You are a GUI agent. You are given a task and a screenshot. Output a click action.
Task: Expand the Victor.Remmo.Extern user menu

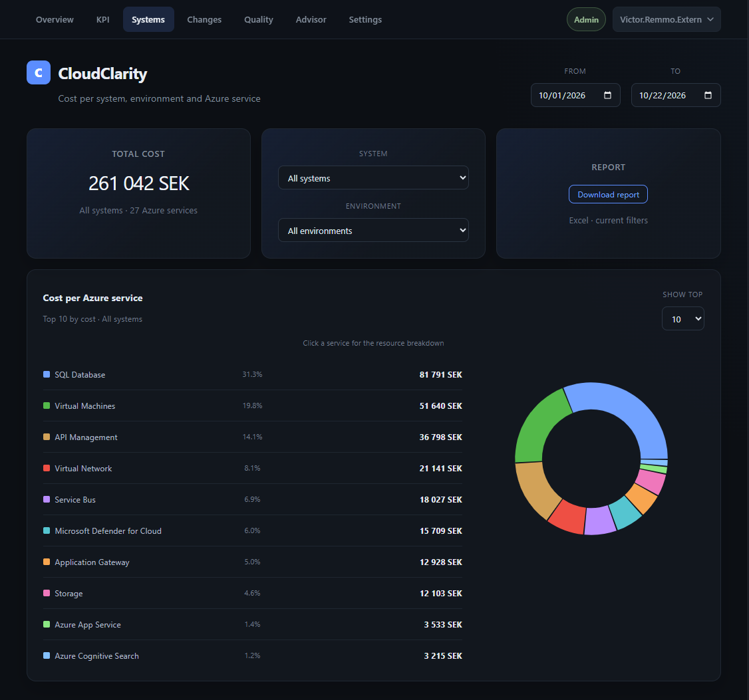[x=667, y=19]
